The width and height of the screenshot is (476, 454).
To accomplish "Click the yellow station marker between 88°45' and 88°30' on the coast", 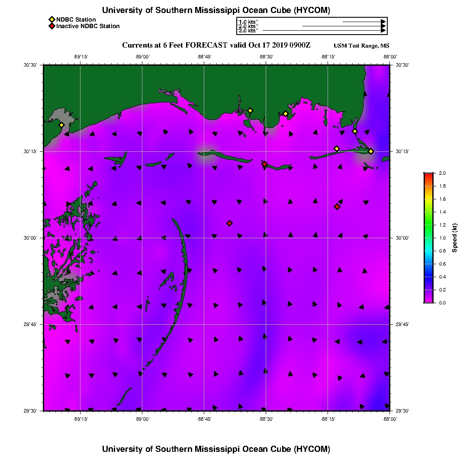I will (250, 111).
